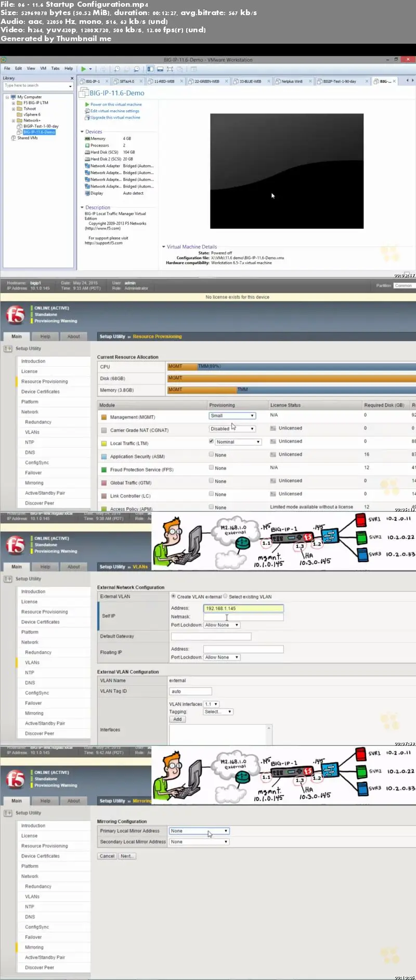
Task: Click the Shared VMs icon in Library tree
Action: [x=14, y=138]
